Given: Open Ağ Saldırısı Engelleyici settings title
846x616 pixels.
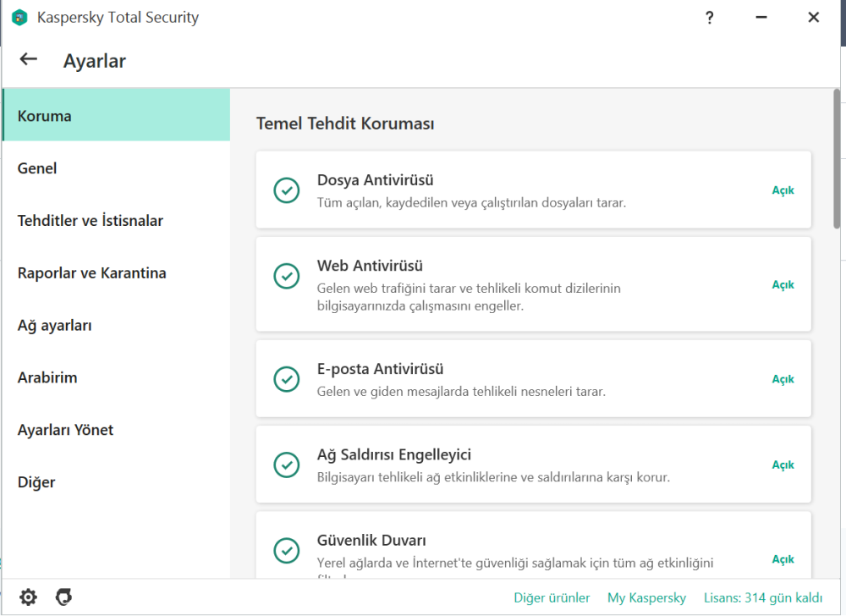Looking at the screenshot, I should coord(394,454).
